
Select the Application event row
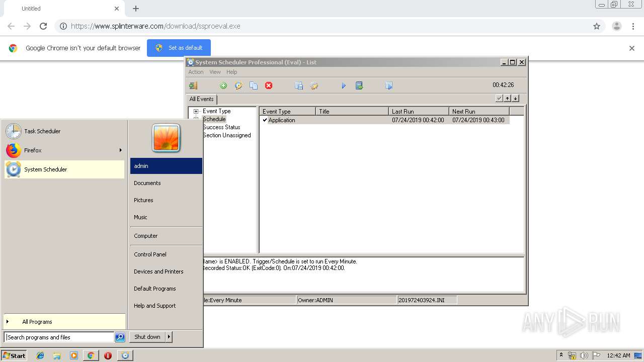(384, 120)
